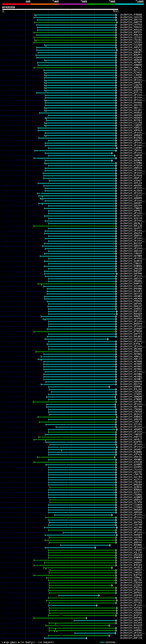Open the UniRef100_C6TFE6 hit
Viewport: 146px width, 644px height.
(131, 25)
